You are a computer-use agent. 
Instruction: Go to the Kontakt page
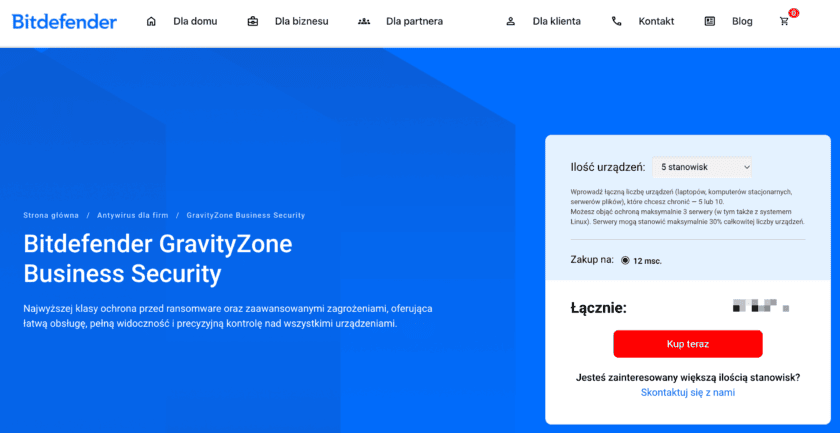pyautogui.click(x=656, y=21)
